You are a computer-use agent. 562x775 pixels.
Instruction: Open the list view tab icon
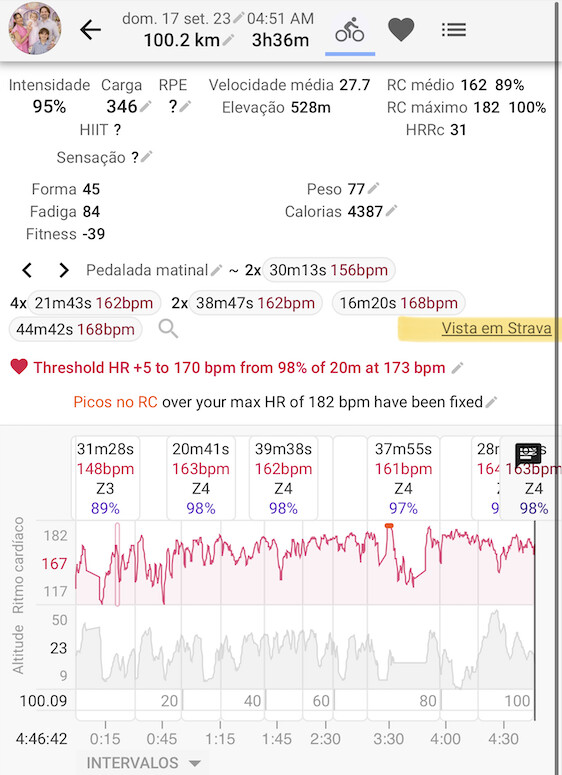(x=454, y=30)
